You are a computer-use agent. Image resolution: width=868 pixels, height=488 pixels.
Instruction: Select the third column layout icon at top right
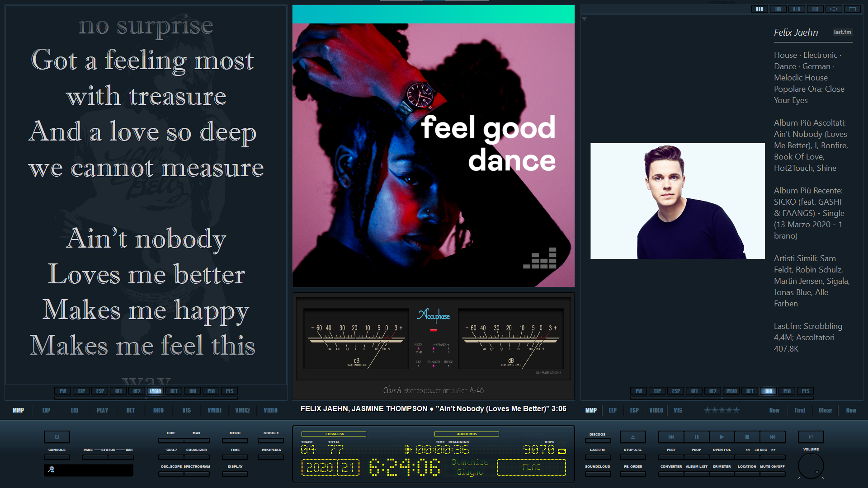click(x=797, y=9)
